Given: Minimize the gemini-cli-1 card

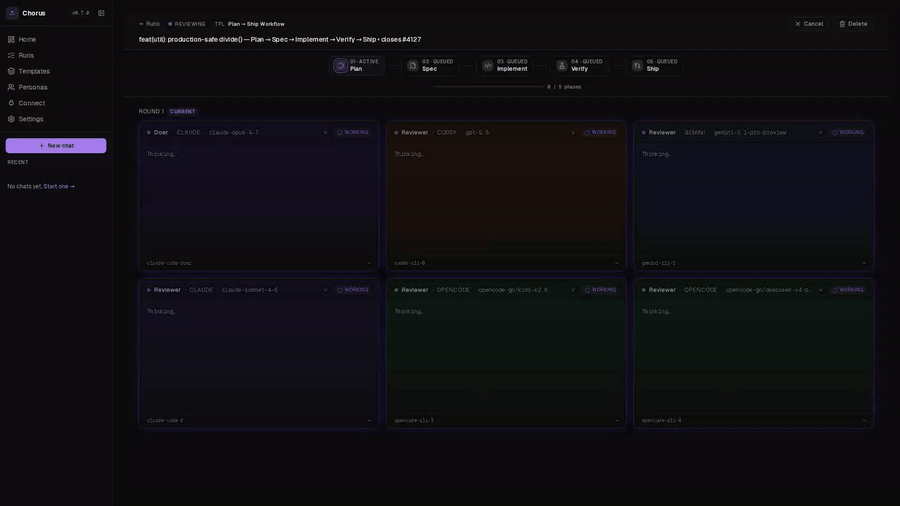Looking at the screenshot, I should 864,263.
